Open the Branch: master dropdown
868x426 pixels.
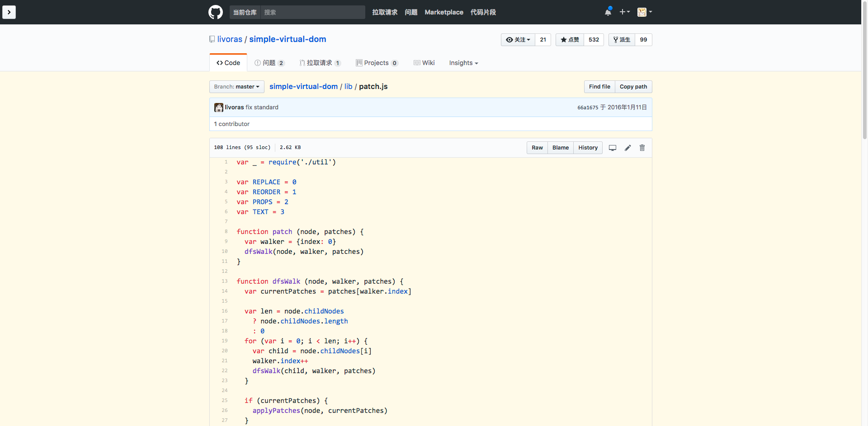[236, 87]
